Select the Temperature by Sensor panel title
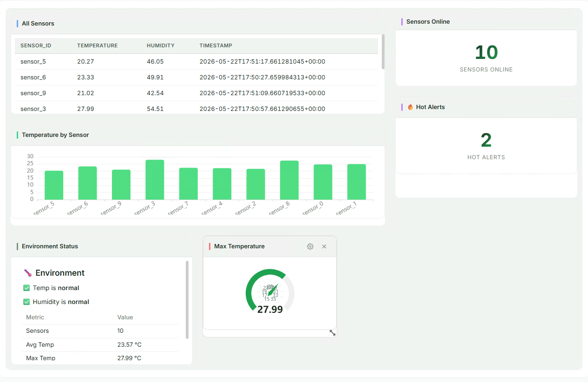 click(x=55, y=135)
